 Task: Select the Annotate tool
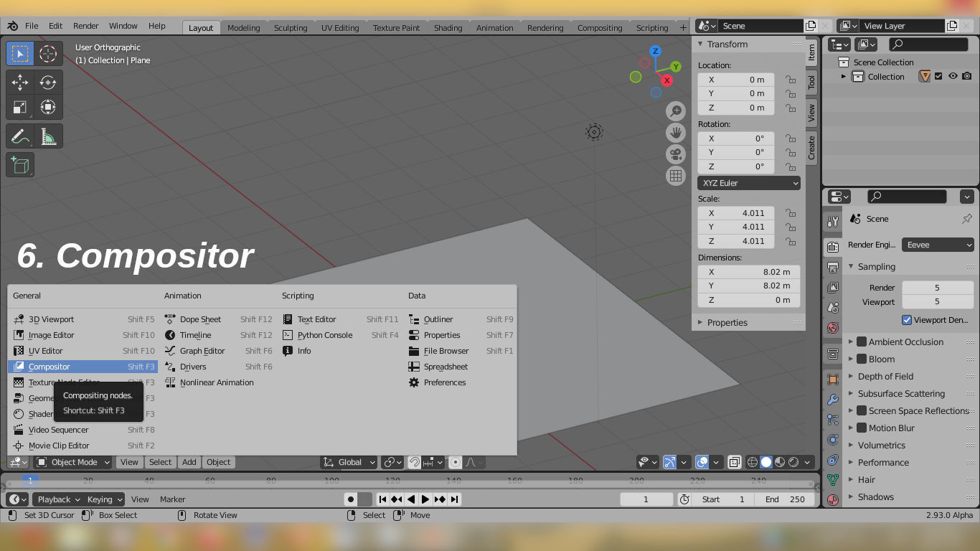[20, 136]
